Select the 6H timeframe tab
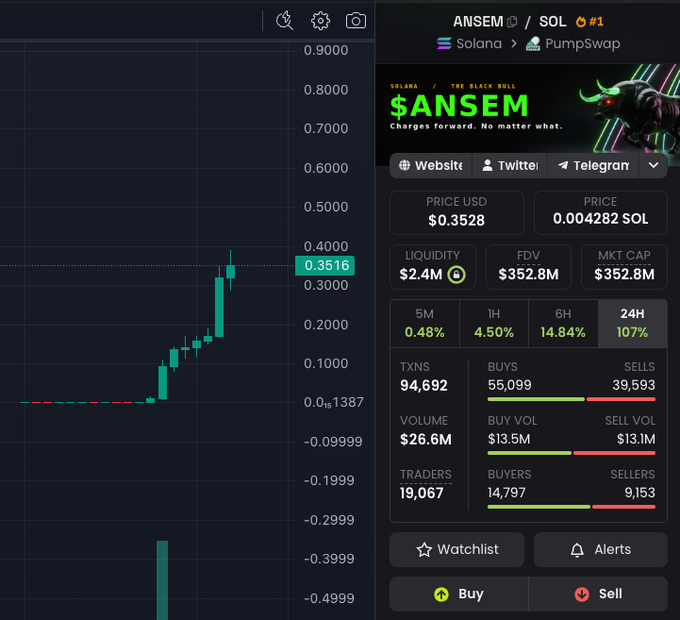Screen dimensions: 680x620 563,323
